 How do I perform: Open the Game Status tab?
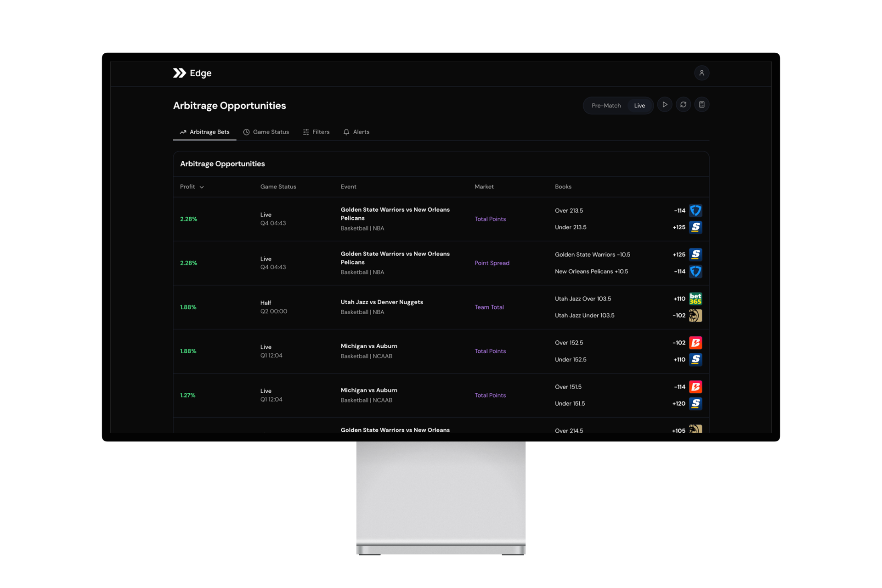pos(266,132)
